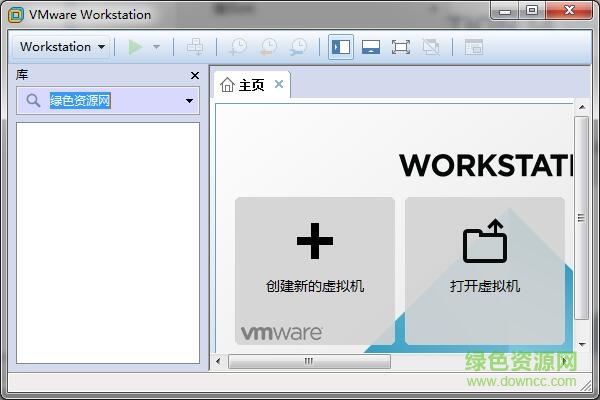Click the console view toolbar icon
The image size is (600, 400).
click(x=473, y=47)
